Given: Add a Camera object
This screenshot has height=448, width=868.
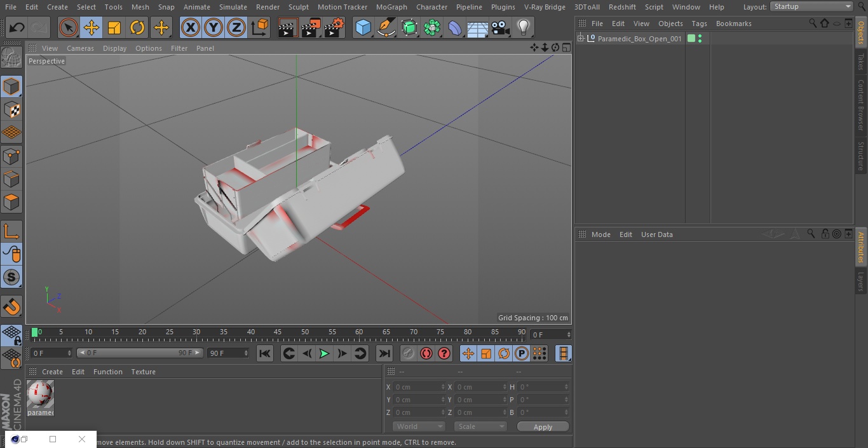Looking at the screenshot, I should click(501, 27).
